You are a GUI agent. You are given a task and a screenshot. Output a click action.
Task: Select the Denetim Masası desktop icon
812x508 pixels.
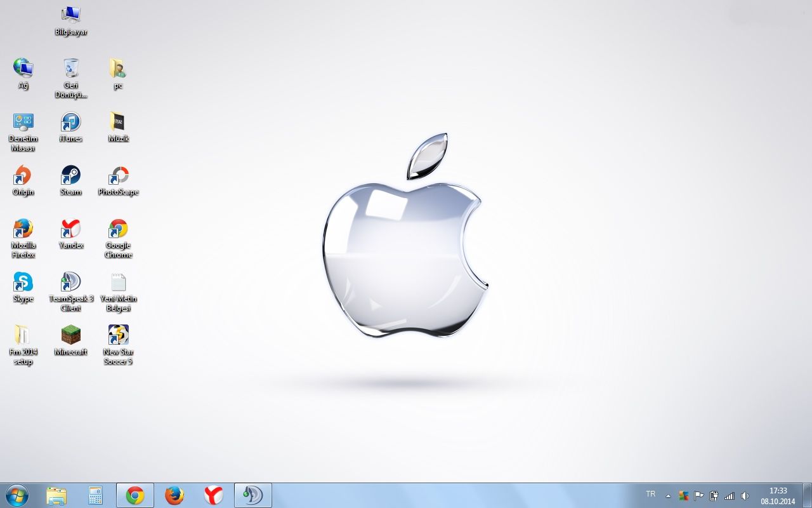click(23, 132)
